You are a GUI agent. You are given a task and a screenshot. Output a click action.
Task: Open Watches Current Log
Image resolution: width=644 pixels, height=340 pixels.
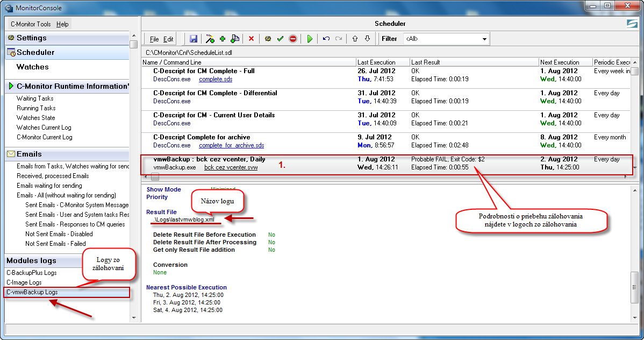coord(44,127)
